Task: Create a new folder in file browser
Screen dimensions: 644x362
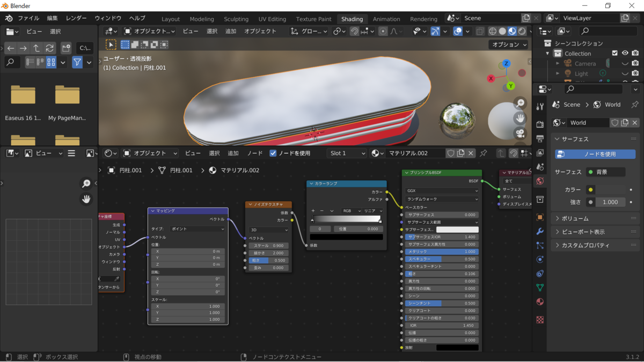Action: pos(66,48)
